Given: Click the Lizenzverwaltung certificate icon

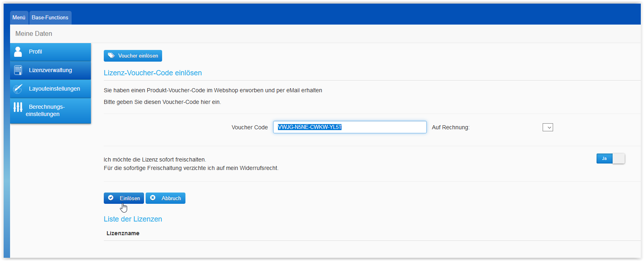Looking at the screenshot, I should (18, 70).
